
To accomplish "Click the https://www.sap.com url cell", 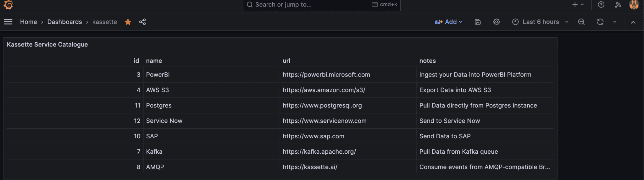I will tap(348, 136).
